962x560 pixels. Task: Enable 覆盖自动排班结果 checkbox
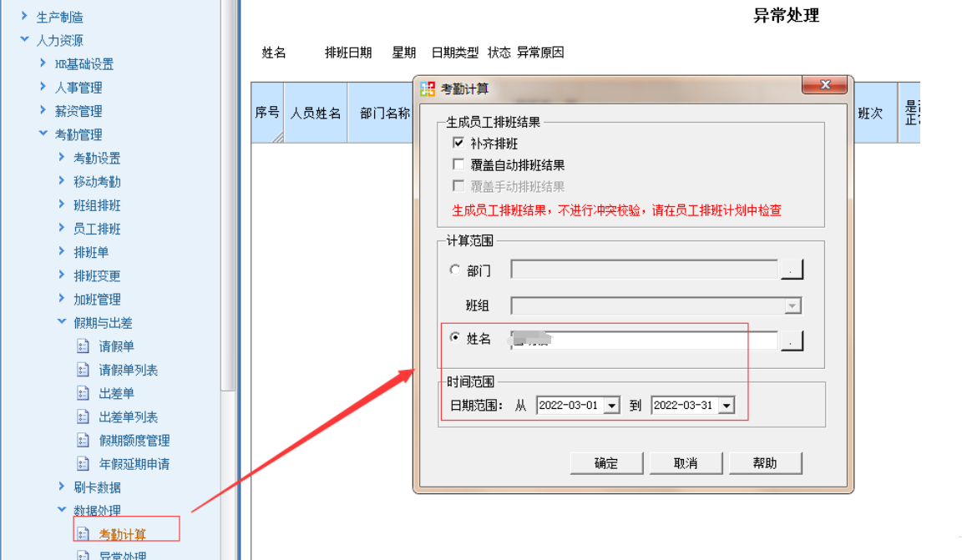pyautogui.click(x=458, y=165)
